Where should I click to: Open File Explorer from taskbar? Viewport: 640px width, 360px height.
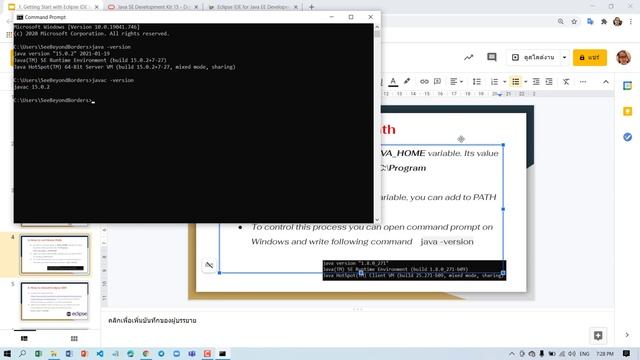point(53,353)
